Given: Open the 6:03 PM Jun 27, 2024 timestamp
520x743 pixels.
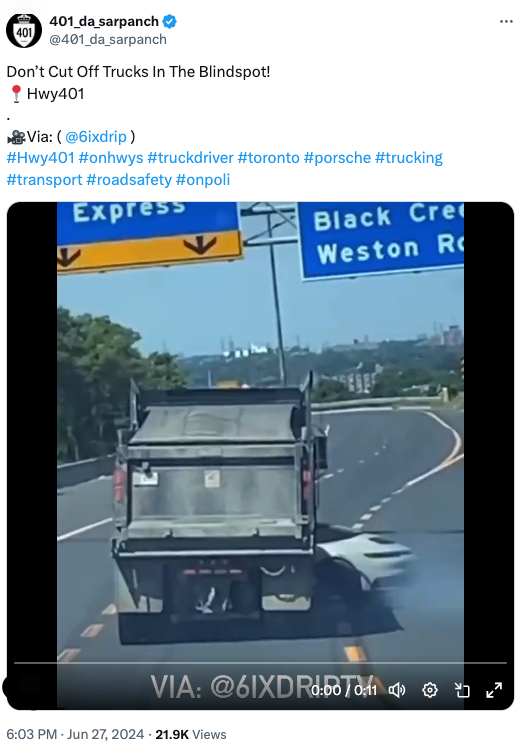Looking at the screenshot, I should point(75,734).
